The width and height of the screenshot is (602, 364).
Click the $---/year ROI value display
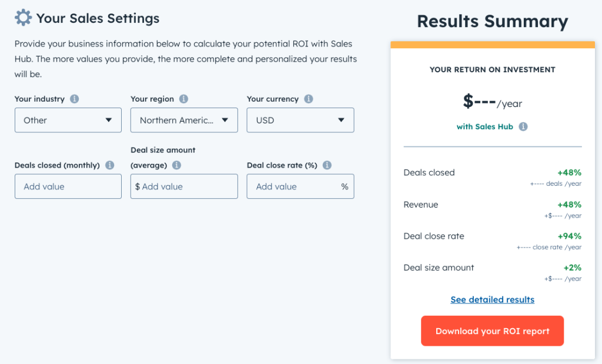pos(492,101)
